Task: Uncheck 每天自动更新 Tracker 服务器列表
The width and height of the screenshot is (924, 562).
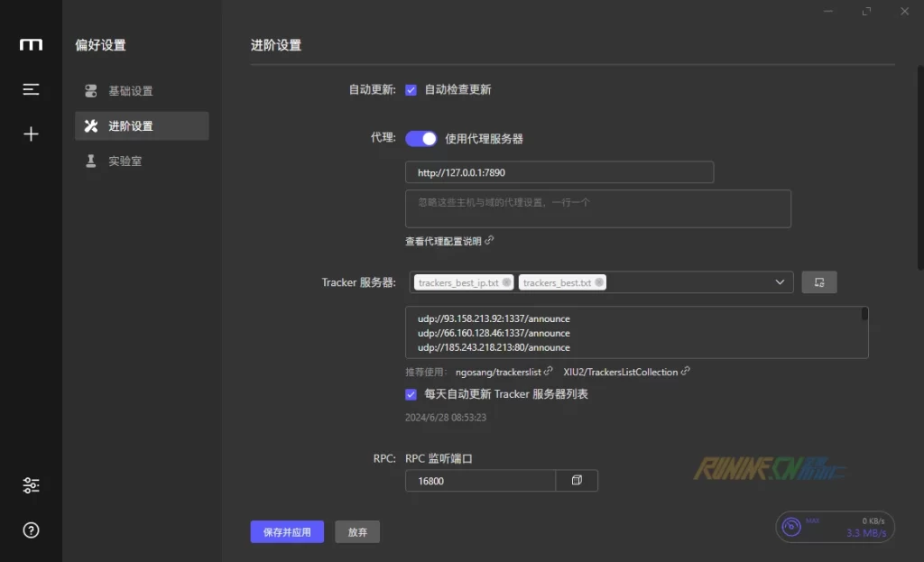Action: click(x=411, y=394)
